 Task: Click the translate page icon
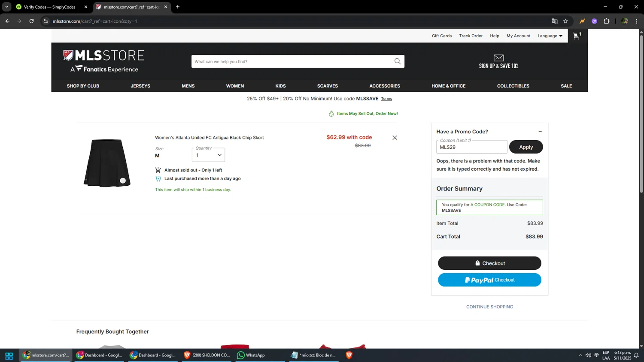click(554, 21)
